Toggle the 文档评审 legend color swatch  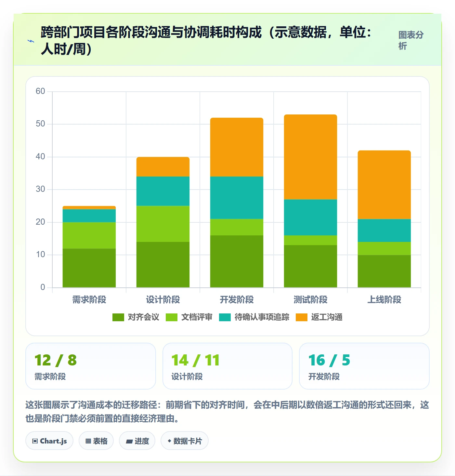click(x=171, y=317)
